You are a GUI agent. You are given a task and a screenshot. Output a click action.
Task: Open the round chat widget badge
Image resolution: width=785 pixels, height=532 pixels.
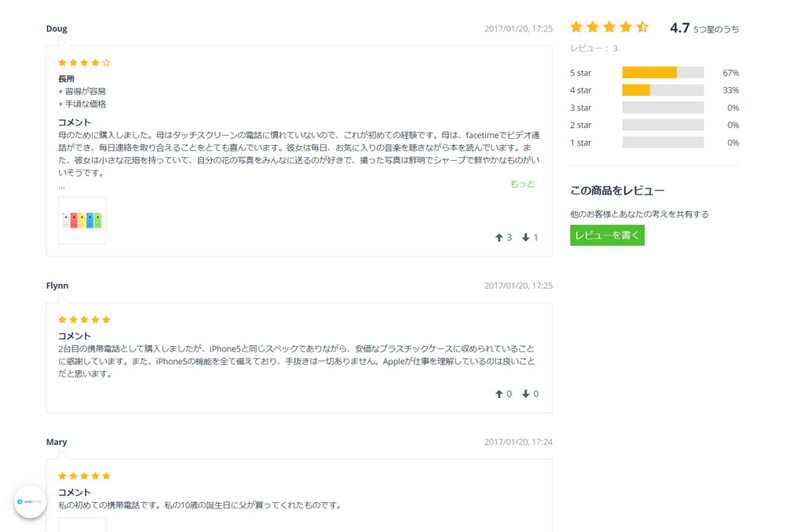[x=30, y=501]
